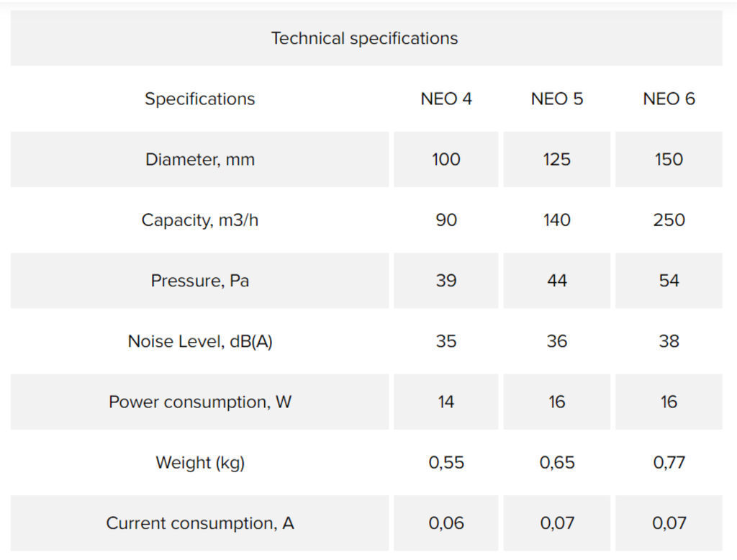
Task: Click NEO 6 capacity value 250
Action: click(x=669, y=220)
